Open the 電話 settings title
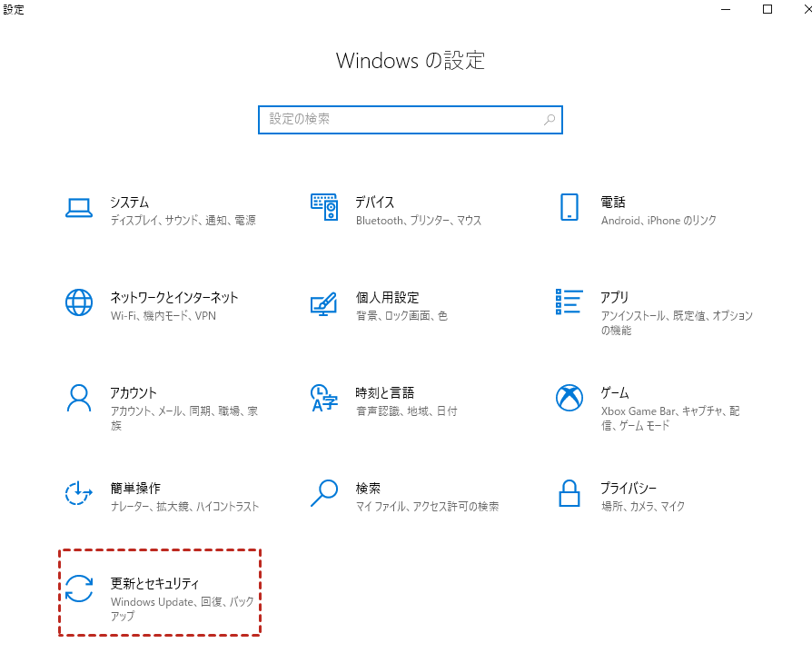812x653 pixels. [x=613, y=202]
